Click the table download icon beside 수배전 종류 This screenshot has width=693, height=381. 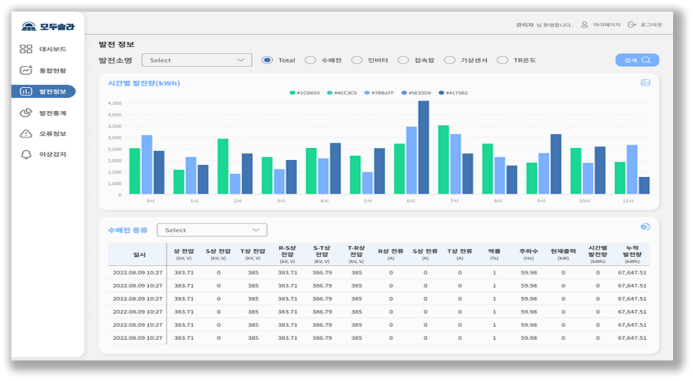coord(645,227)
